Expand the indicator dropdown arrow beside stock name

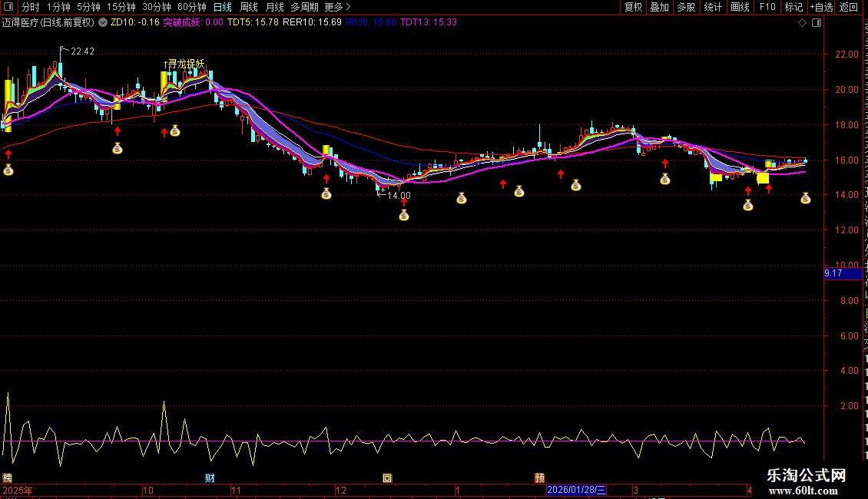pos(104,22)
